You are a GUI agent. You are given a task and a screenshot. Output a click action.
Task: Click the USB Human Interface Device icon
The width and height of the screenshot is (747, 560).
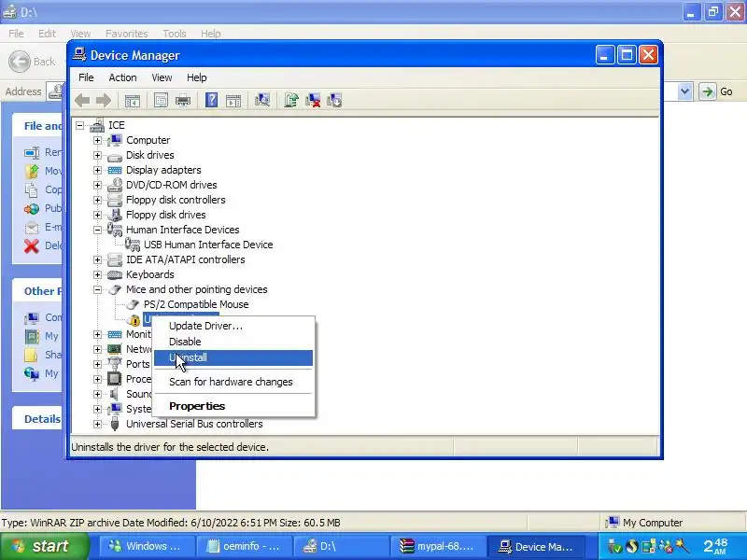pos(133,245)
